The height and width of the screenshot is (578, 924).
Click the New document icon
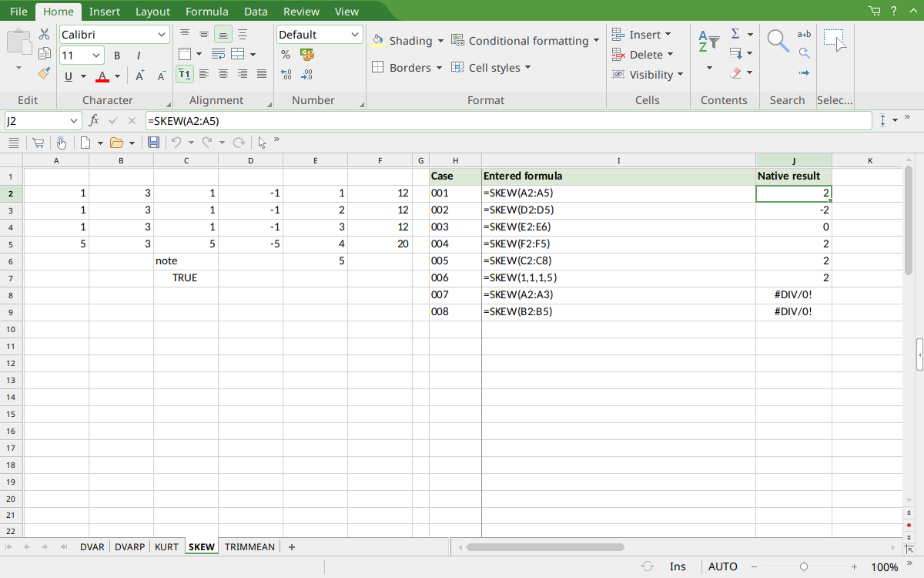85,143
